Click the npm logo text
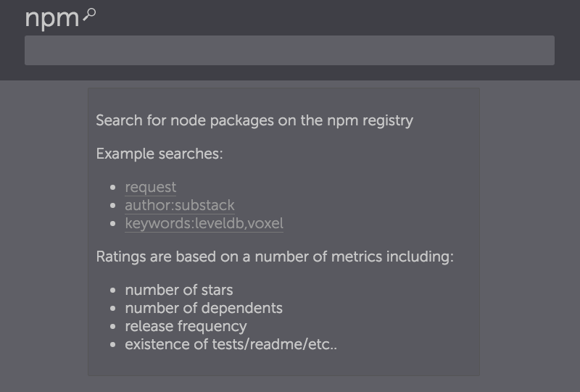Viewport: 580px width, 392px height. click(51, 18)
